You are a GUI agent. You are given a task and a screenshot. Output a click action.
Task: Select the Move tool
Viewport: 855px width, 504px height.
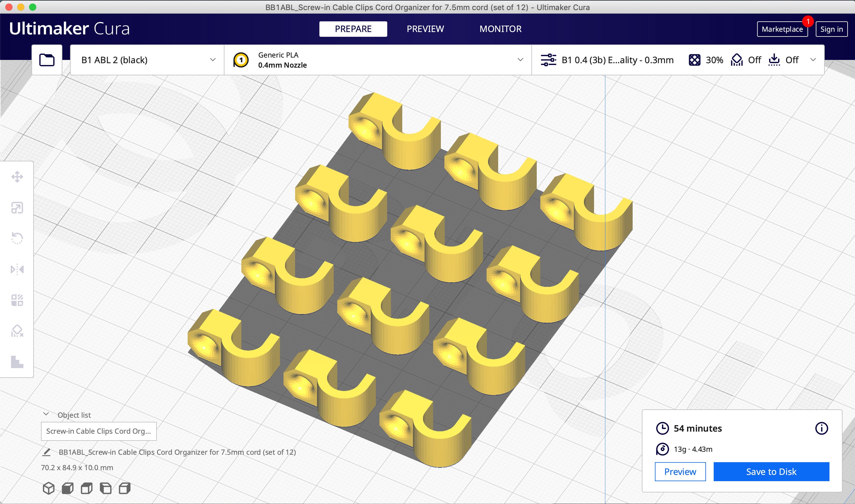[x=17, y=177]
